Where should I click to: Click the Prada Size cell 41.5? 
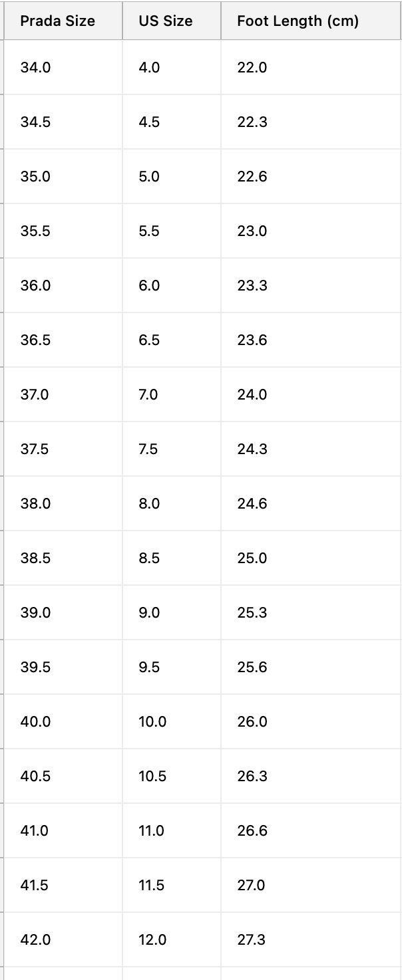tap(63, 885)
